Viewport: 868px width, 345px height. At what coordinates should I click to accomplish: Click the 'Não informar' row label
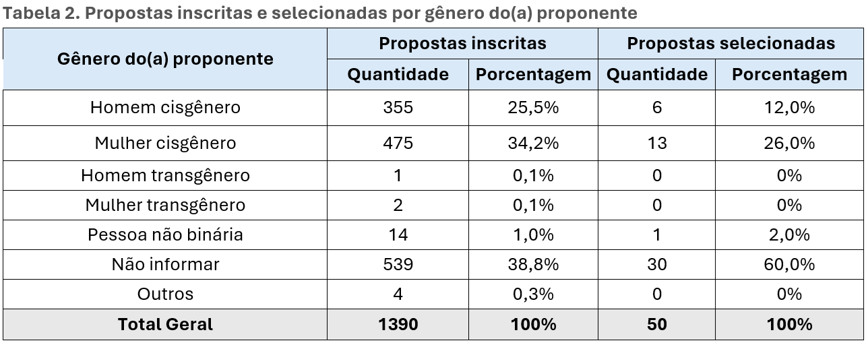click(x=165, y=265)
